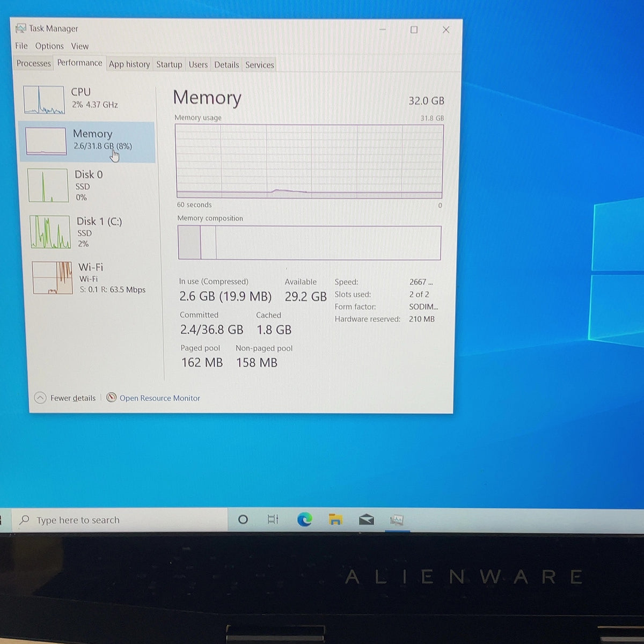
Task: Click the '162 MB' paged pool value
Action: (202, 363)
